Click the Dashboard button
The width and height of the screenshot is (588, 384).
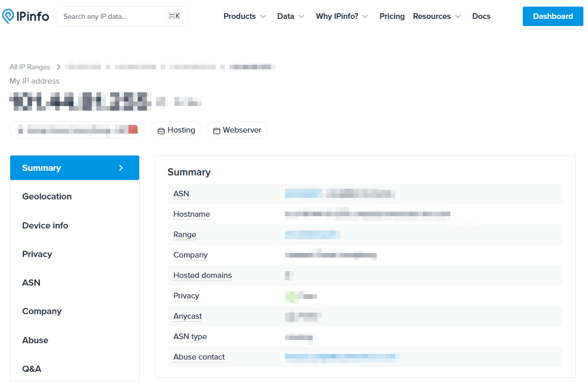coord(553,16)
